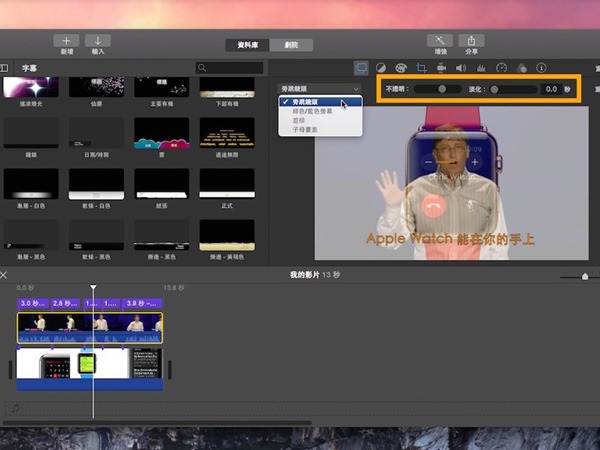Open the stabilization camera icon
This screenshot has height=450, width=600.
point(441,68)
